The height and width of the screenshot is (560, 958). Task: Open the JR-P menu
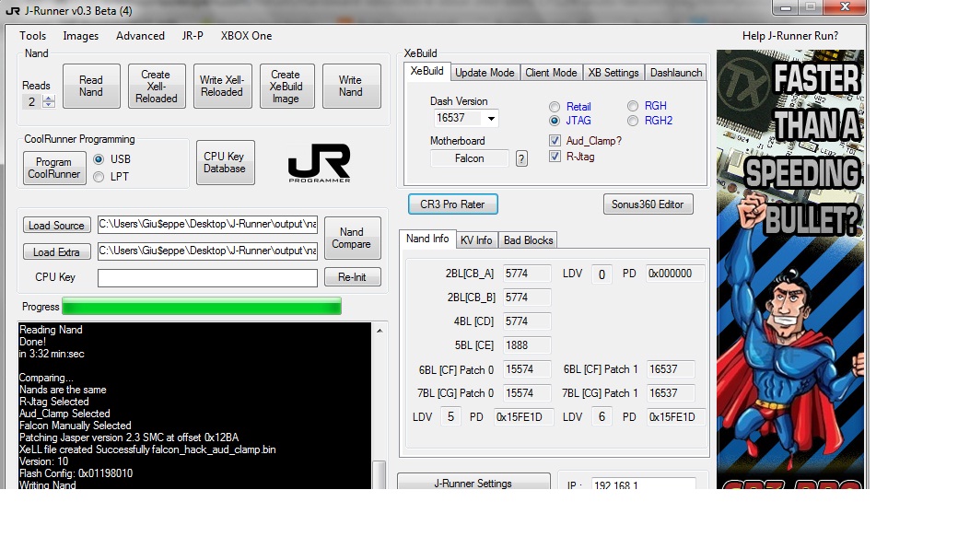pos(193,36)
